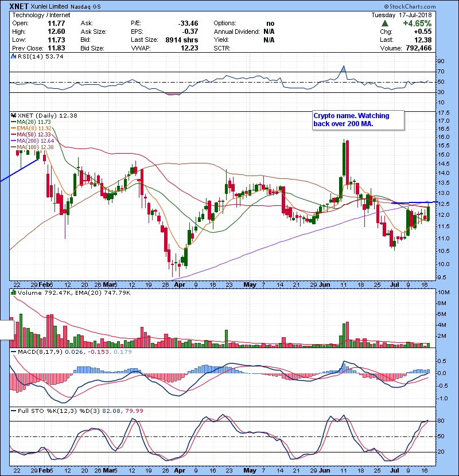Click the EPS value -0.37
This screenshot has height=476, width=459.
coord(190,32)
